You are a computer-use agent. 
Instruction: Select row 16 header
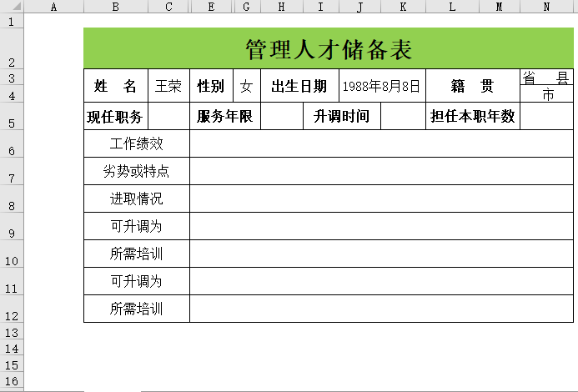12,380
